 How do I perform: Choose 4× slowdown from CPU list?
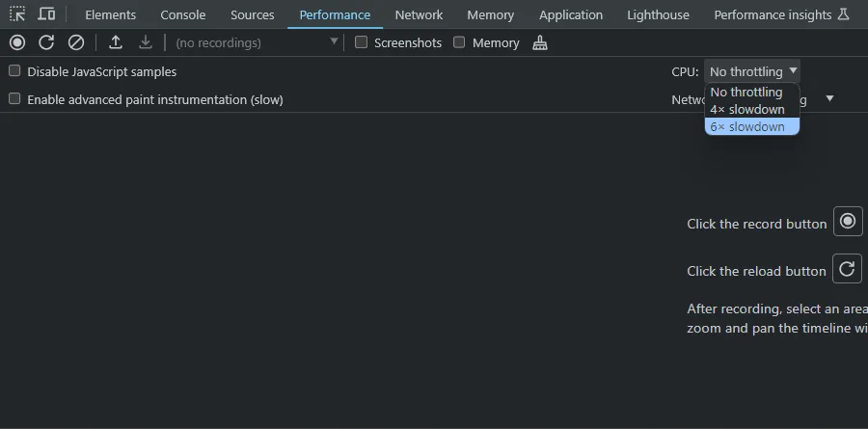[x=751, y=109]
